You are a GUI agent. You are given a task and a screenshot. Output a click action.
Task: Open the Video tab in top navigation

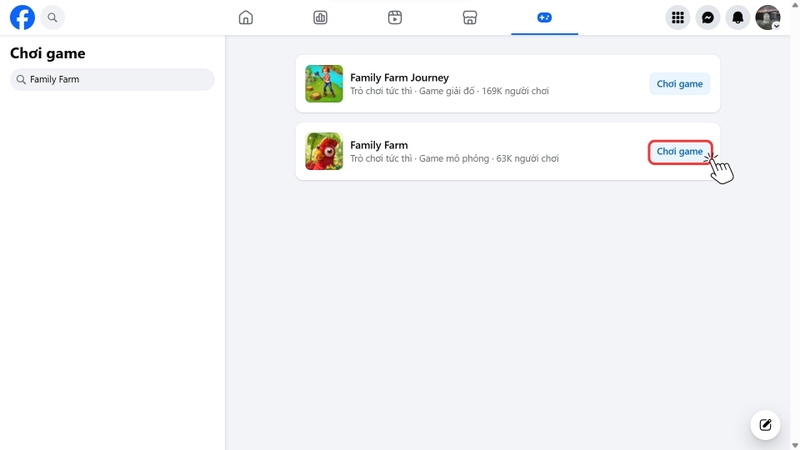[x=395, y=17]
